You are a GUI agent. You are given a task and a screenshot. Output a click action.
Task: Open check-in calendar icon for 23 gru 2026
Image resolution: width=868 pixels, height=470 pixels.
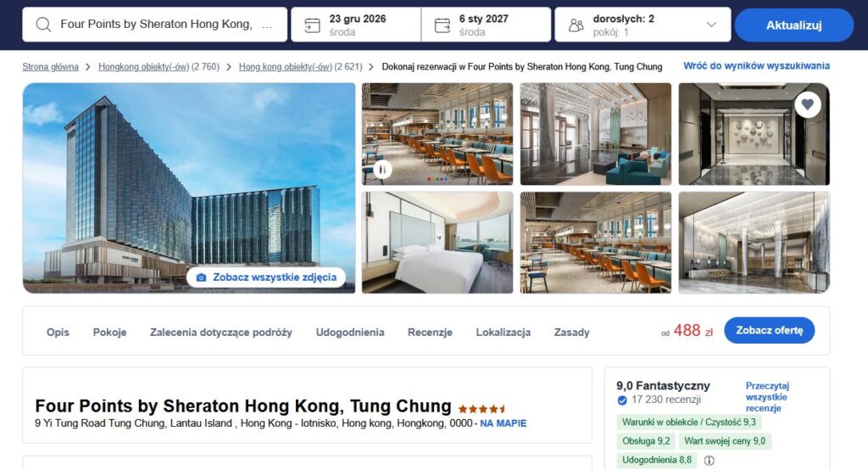pyautogui.click(x=312, y=25)
